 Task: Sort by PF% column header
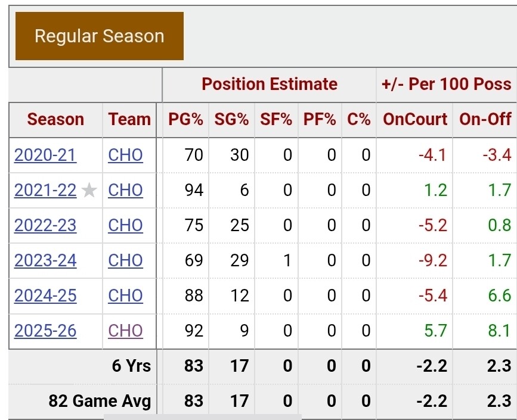pyautogui.click(x=320, y=120)
